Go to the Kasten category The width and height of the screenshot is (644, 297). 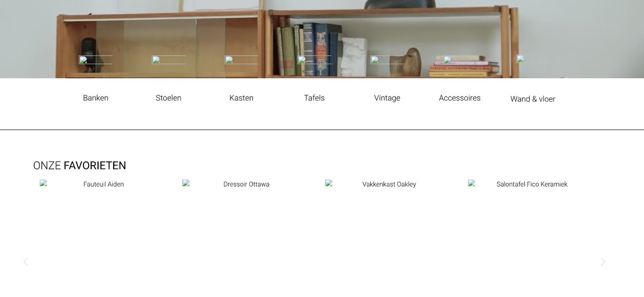click(242, 98)
